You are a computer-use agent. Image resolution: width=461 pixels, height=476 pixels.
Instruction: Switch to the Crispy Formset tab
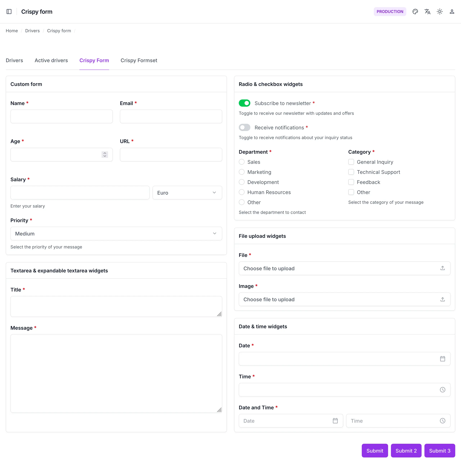coord(139,61)
